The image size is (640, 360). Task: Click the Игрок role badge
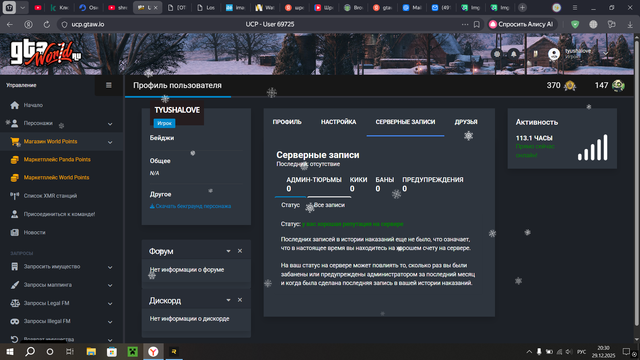pyautogui.click(x=164, y=123)
